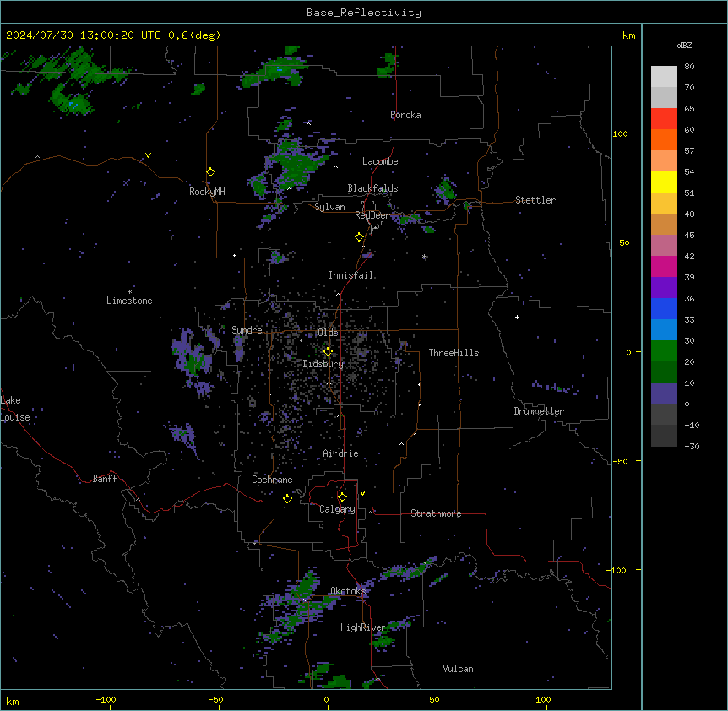Image resolution: width=728 pixels, height=711 pixels.
Task: Click the yellow V marker northwest of RockyMH
Action: point(148,155)
